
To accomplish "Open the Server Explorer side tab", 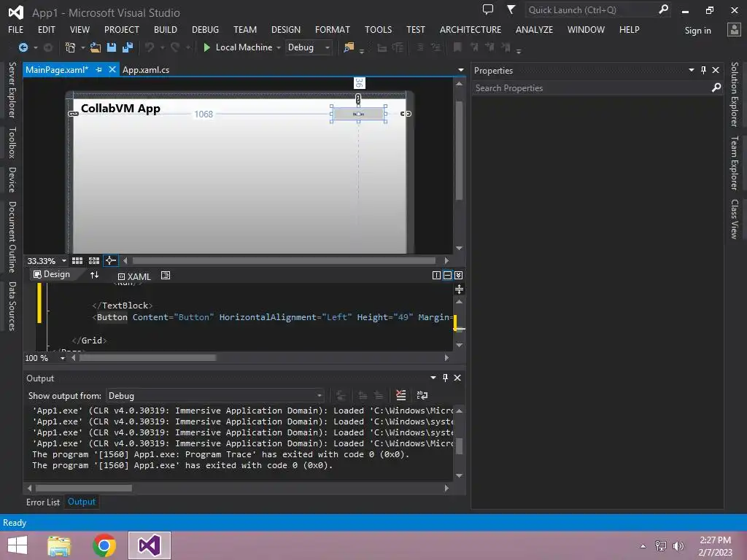I will point(12,90).
